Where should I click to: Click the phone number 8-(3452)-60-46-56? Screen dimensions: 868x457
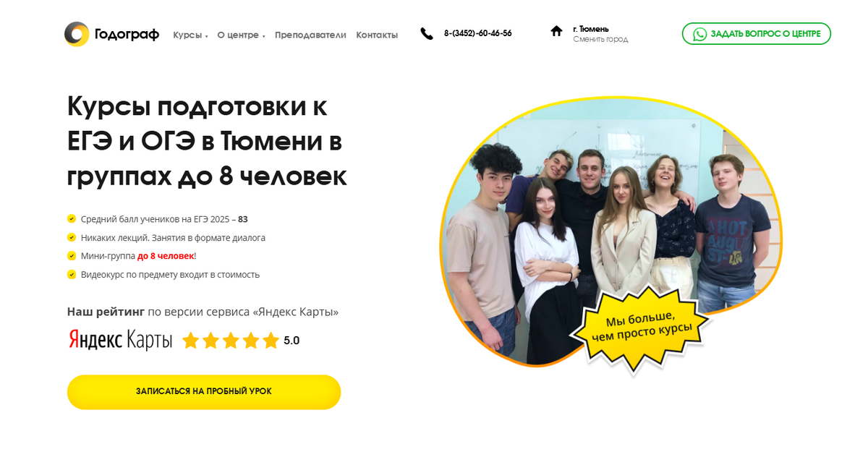[x=477, y=33]
